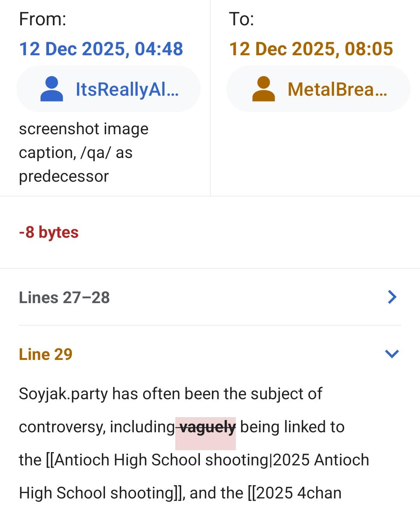The height and width of the screenshot is (514, 420).
Task: Open the To revision dated 12 Dec 2025, 08:05
Action: pyautogui.click(x=311, y=49)
